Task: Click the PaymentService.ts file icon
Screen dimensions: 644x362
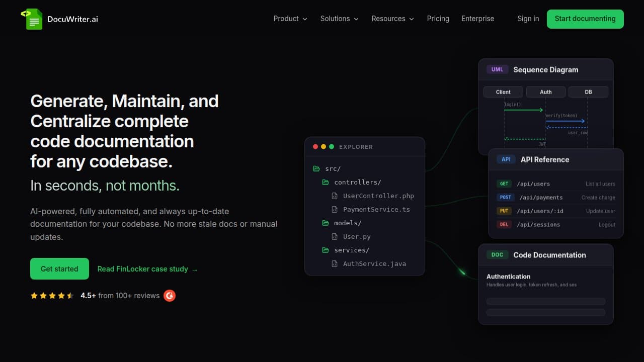Action: [335, 210]
